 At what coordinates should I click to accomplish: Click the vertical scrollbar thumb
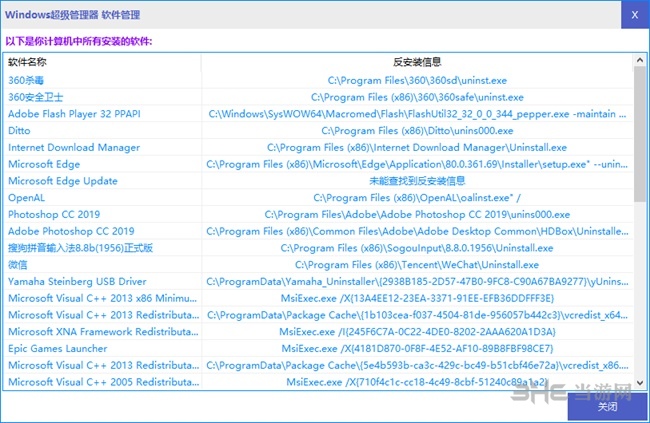640,134
